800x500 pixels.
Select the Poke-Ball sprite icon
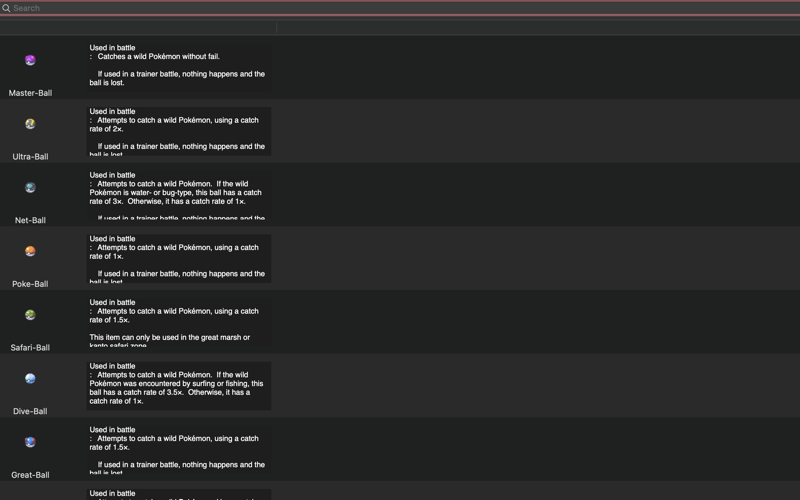30,252
